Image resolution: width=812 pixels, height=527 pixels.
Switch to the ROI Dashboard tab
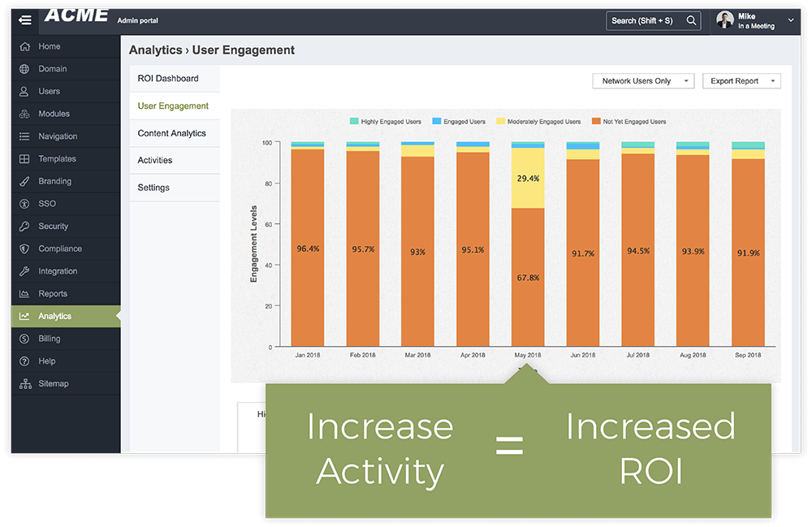tap(168, 79)
